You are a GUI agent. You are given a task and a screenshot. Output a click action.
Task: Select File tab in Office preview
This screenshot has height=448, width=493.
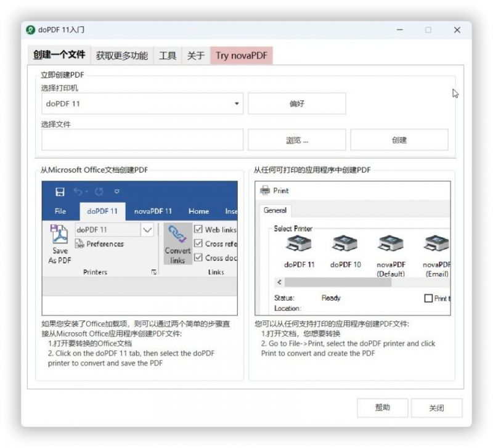(60, 211)
